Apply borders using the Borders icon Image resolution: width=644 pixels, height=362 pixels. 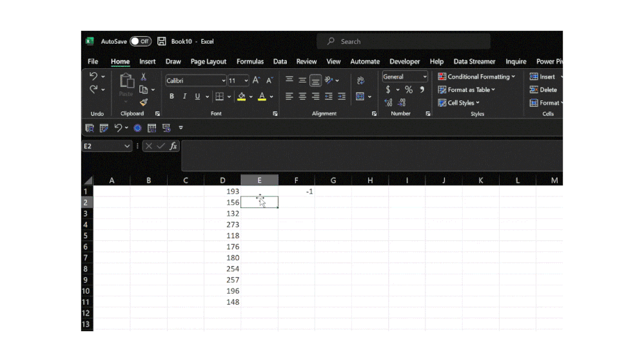pos(220,97)
